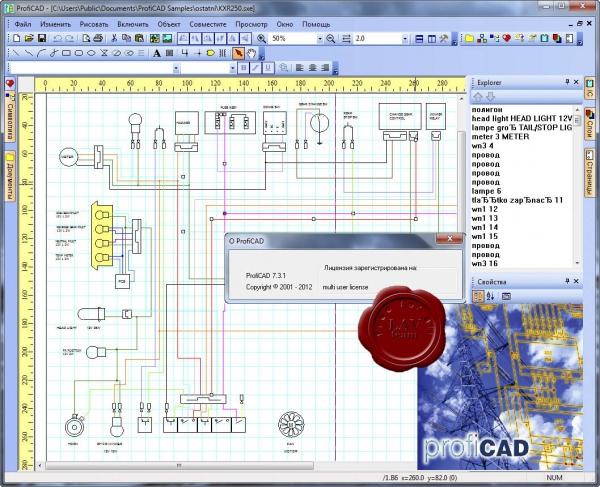Open the Объект menu
The image size is (600, 487).
[169, 24]
